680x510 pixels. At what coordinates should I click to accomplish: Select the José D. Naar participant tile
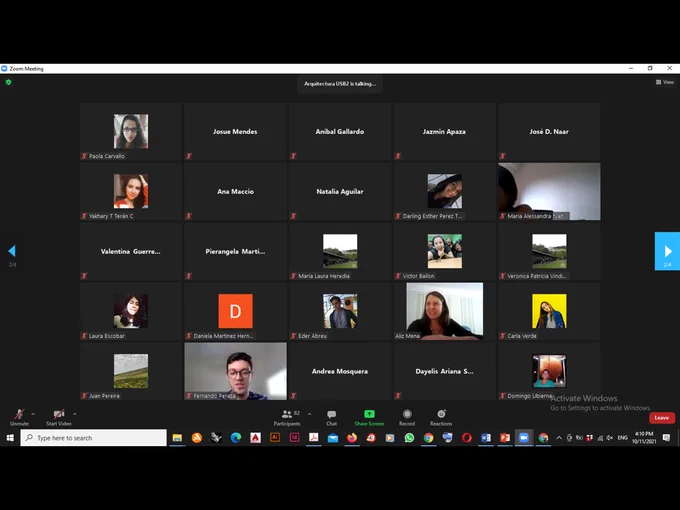(549, 131)
